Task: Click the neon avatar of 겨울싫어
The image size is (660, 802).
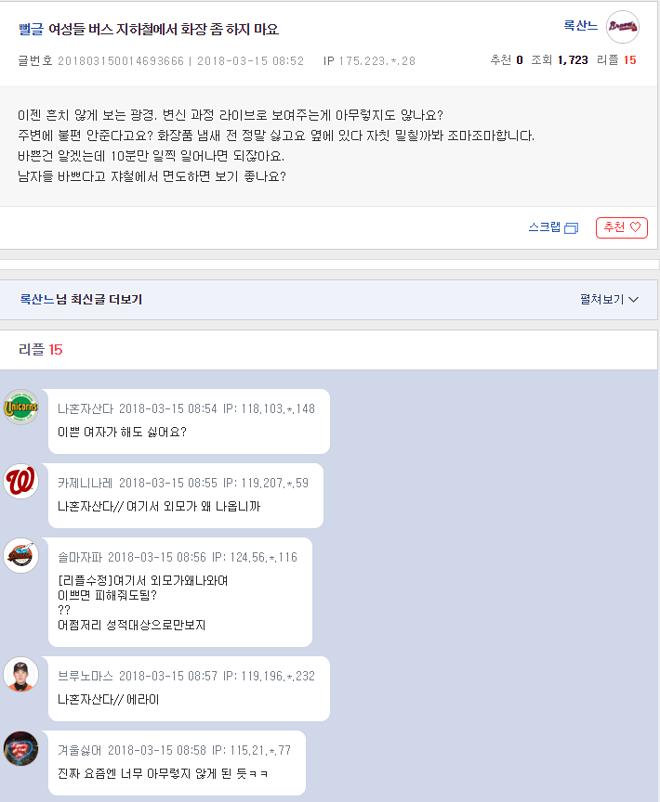Action: point(21,748)
